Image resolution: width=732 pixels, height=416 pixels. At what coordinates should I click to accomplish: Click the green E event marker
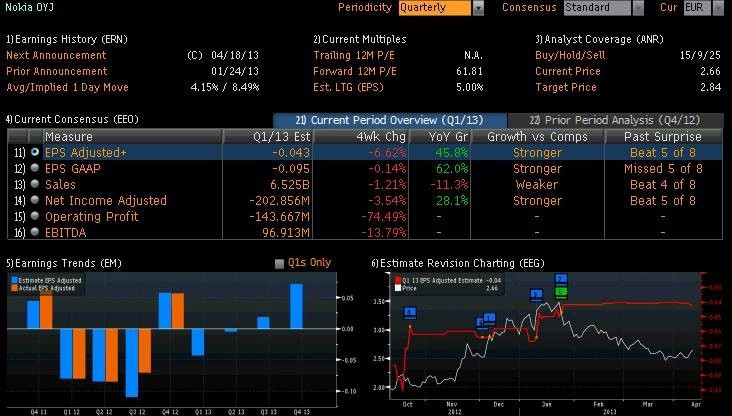[x=561, y=292]
